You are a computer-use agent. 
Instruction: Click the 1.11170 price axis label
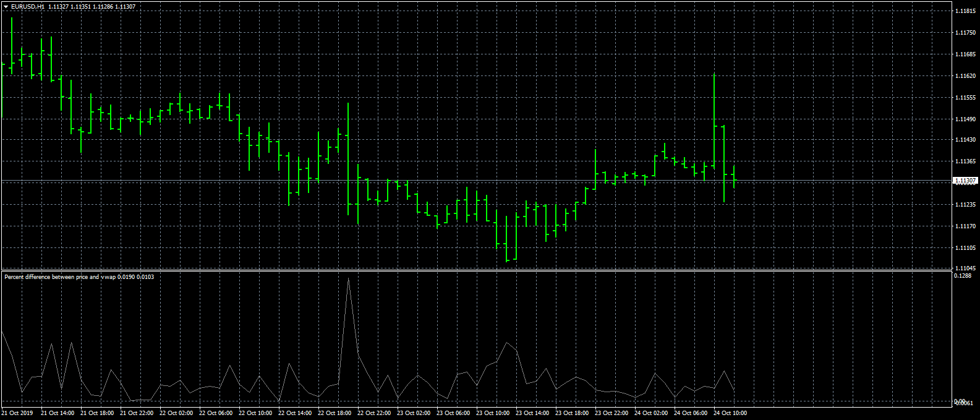(966, 226)
